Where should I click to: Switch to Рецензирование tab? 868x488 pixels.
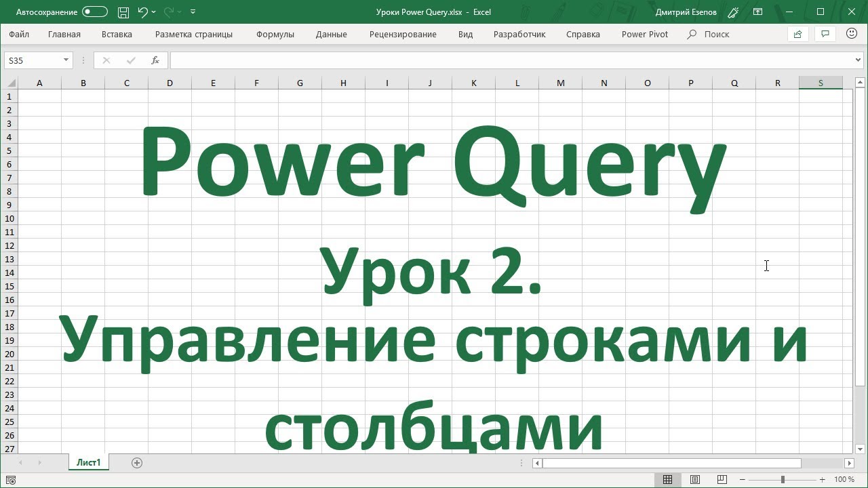403,34
